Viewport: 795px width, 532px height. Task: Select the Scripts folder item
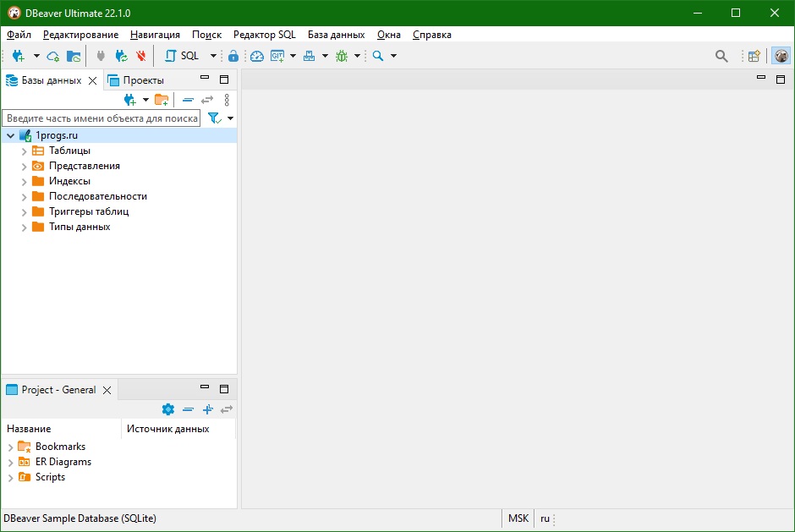tap(50, 477)
